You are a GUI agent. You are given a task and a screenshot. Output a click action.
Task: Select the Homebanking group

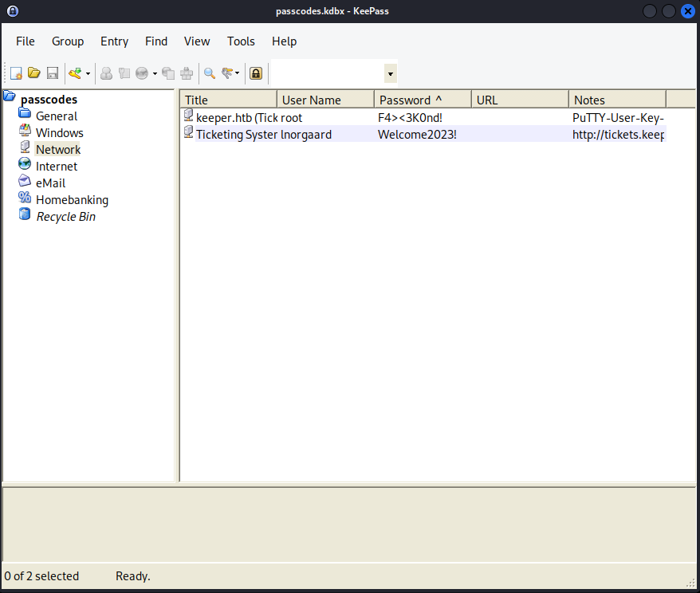[73, 200]
